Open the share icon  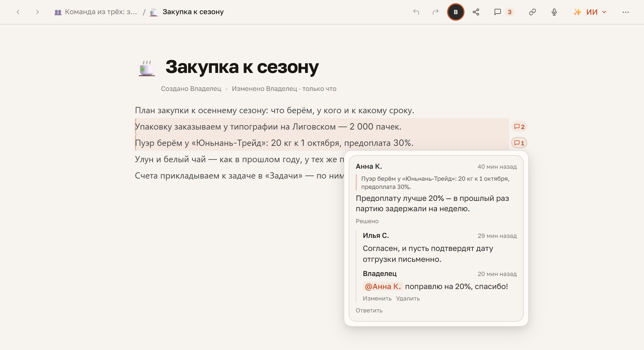click(x=476, y=12)
